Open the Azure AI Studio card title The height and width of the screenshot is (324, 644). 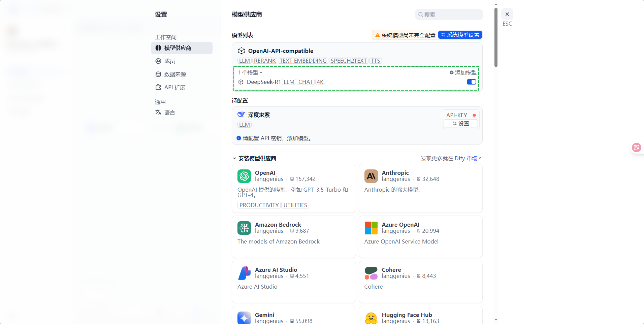click(276, 270)
